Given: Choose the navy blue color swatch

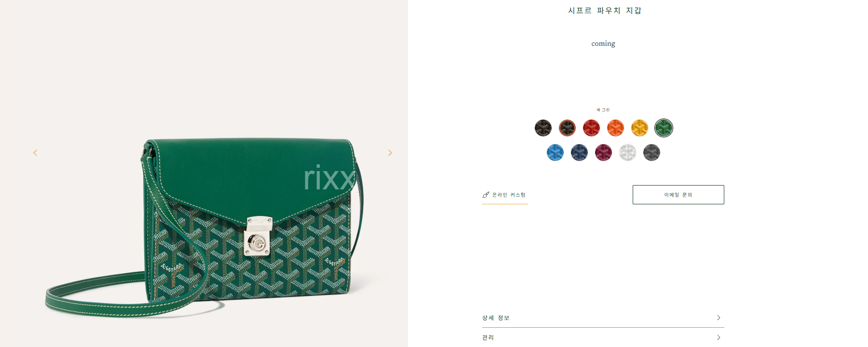Looking at the screenshot, I should point(579,153).
